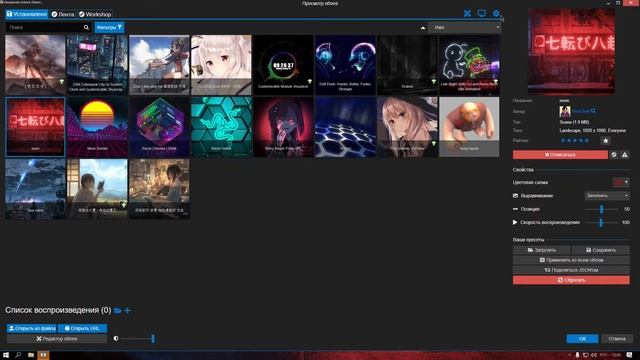Image resolution: width=640 pixels, height=360 pixels.
Task: Open notification center in system tray
Action: pos(629,355)
